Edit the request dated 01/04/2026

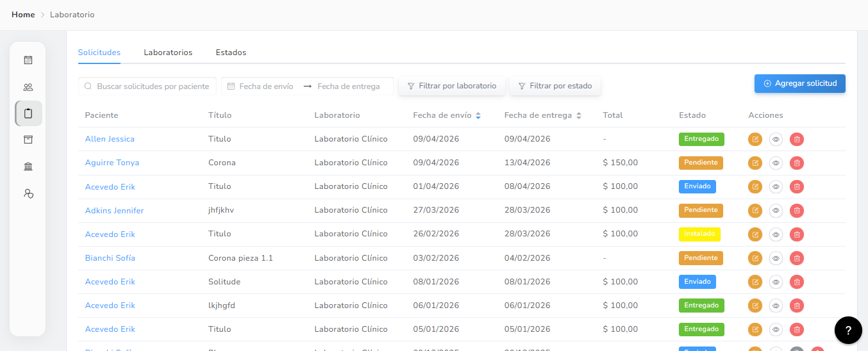[755, 186]
